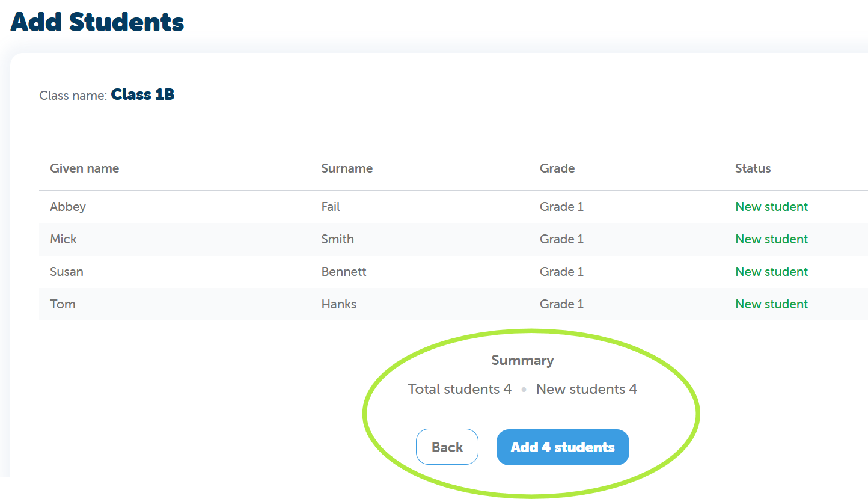Screen dimensions: 868x499
Task: Click the Total students 4 summary text
Action: click(459, 389)
